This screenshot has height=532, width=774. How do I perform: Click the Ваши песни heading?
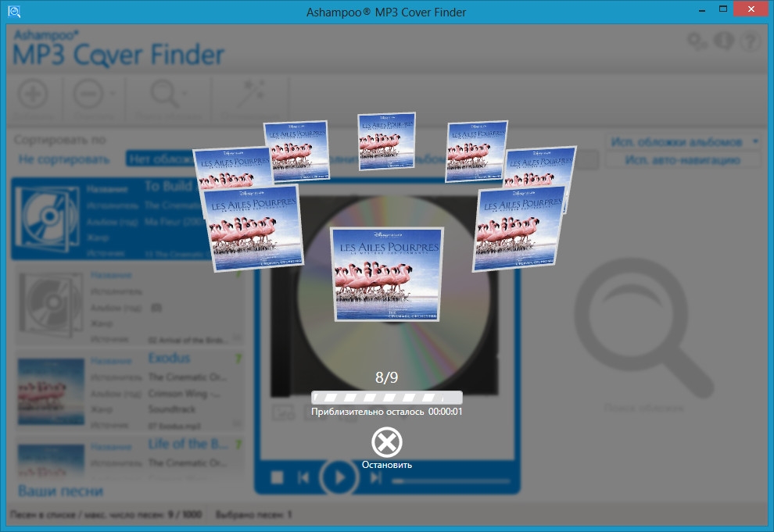(x=61, y=491)
